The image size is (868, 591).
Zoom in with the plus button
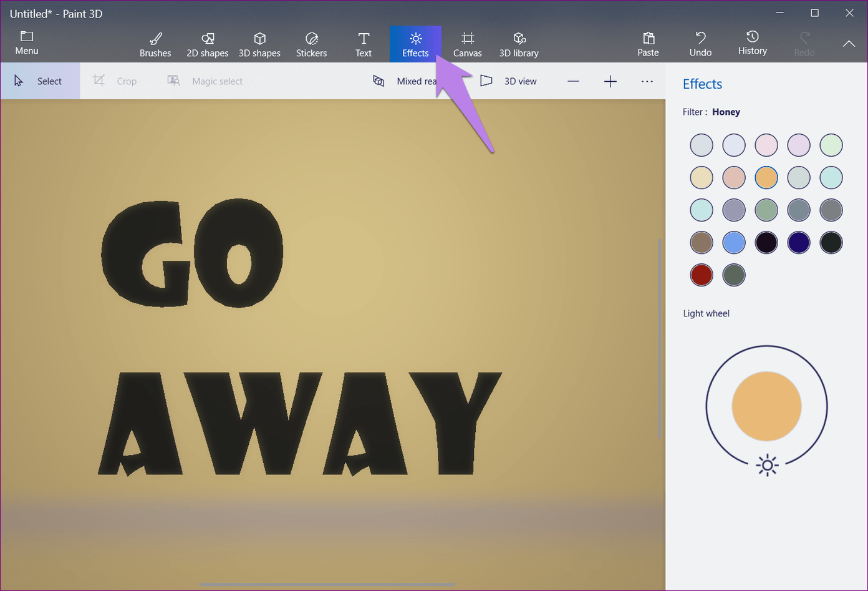point(610,81)
